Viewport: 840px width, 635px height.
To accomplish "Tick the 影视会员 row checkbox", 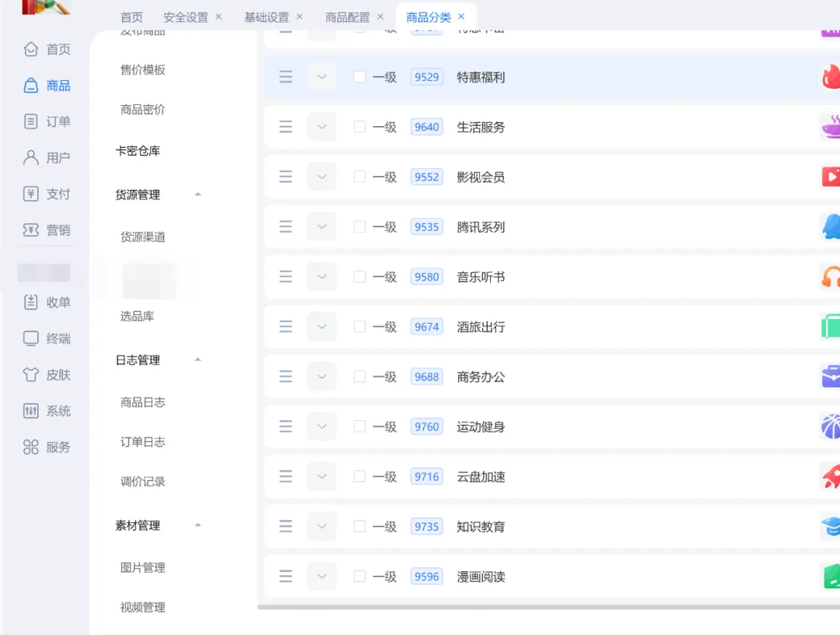I will point(359,177).
